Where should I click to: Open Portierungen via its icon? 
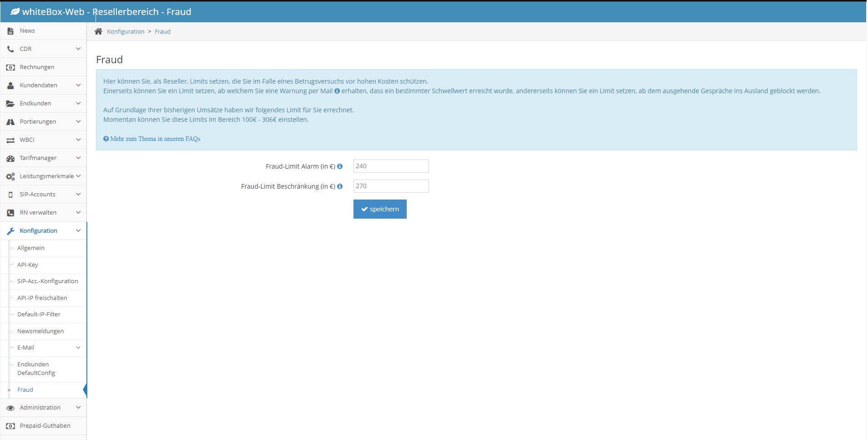10,121
